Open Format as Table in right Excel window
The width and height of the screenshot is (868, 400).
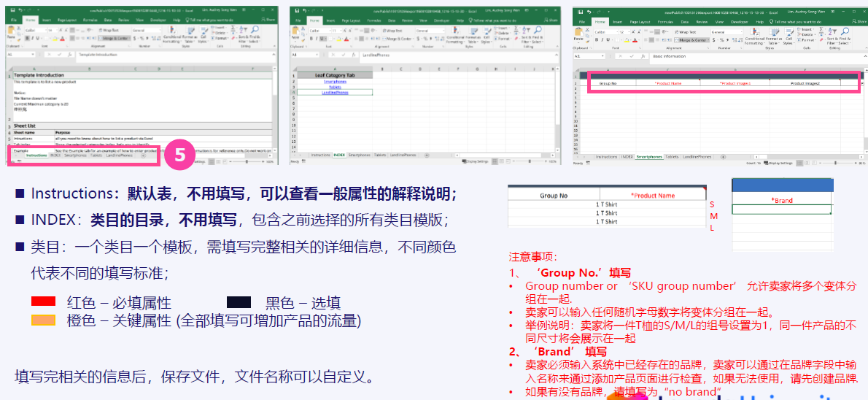(x=774, y=36)
